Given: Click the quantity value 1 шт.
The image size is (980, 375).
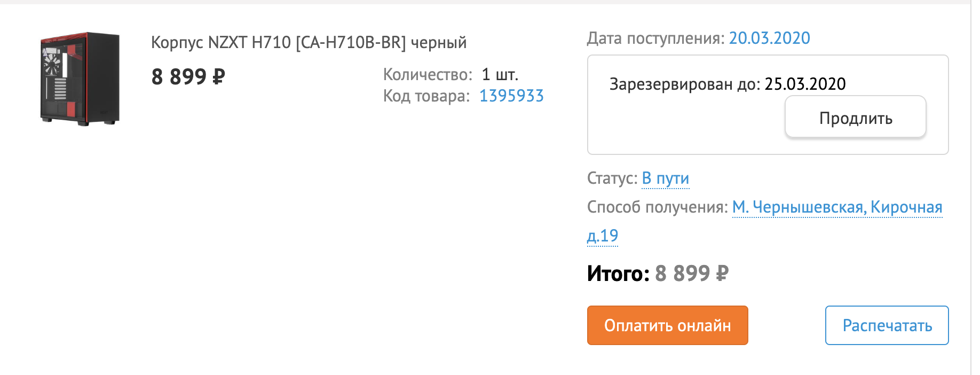Looking at the screenshot, I should 500,74.
